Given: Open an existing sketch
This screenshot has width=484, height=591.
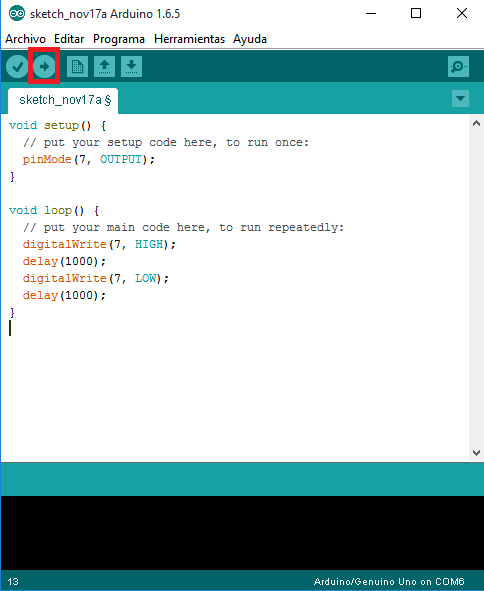Looking at the screenshot, I should pyautogui.click(x=104, y=66).
